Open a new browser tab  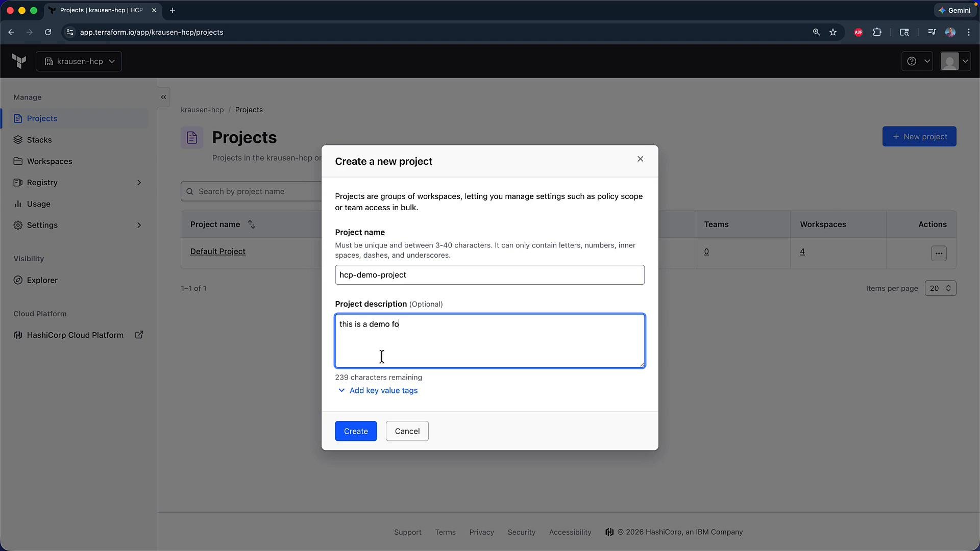click(x=173, y=10)
